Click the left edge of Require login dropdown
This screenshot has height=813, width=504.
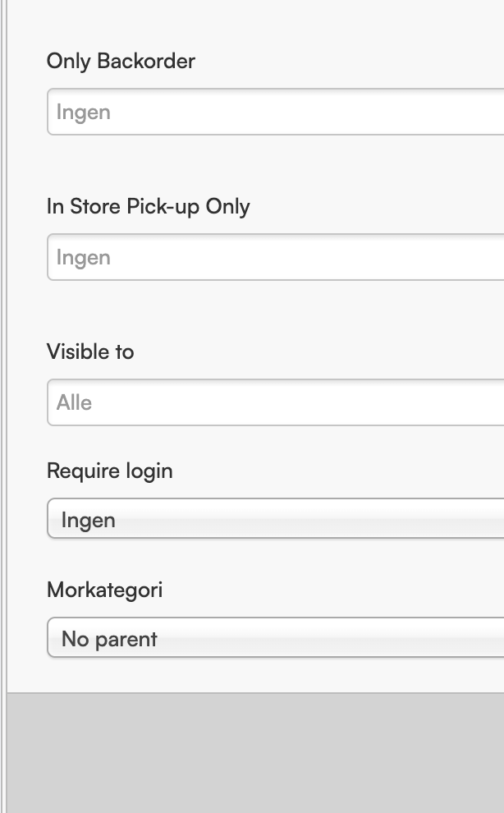click(53, 519)
